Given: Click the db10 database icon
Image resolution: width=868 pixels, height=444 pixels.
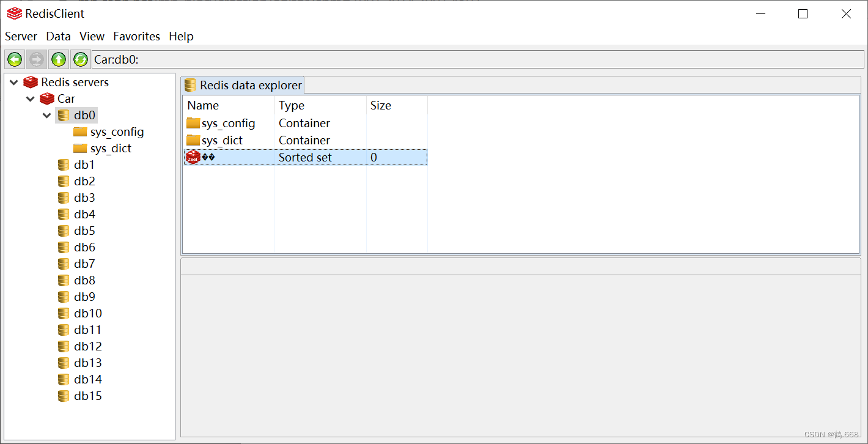Looking at the screenshot, I should click(64, 313).
